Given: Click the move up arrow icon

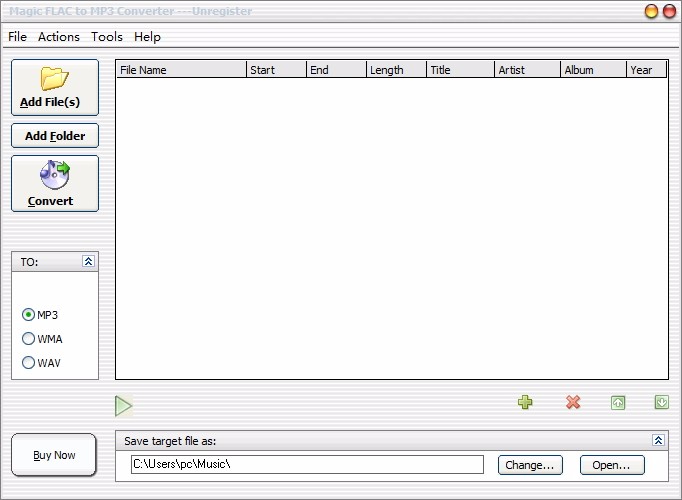Looking at the screenshot, I should 618,403.
